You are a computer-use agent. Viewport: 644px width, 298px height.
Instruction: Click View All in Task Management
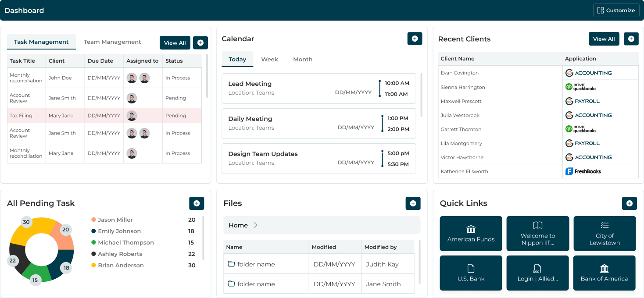(x=175, y=43)
